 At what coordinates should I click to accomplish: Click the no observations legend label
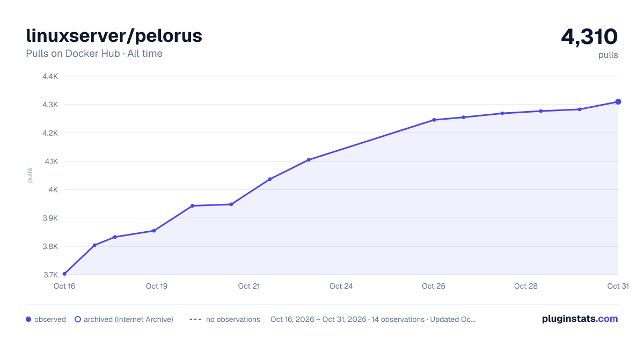pos(233,319)
